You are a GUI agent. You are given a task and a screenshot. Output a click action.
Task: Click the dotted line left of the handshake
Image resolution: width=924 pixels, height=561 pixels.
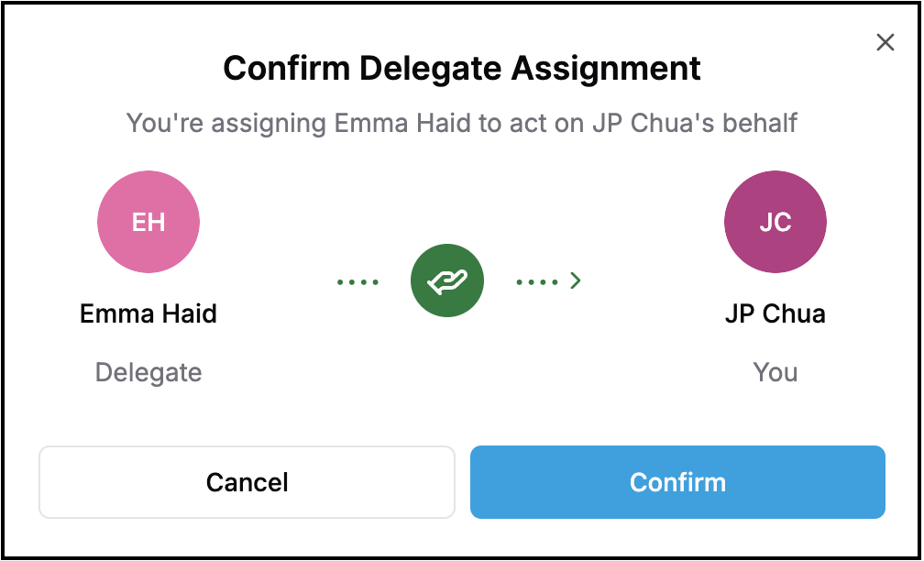(357, 280)
